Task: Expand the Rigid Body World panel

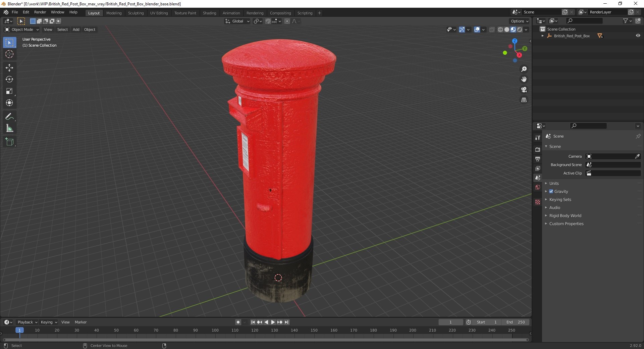Action: (x=565, y=215)
